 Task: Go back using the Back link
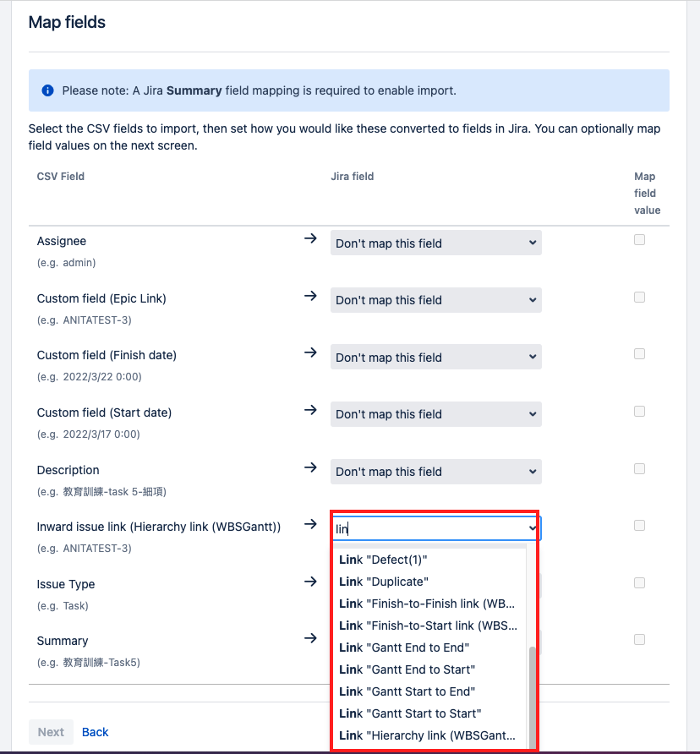click(96, 732)
